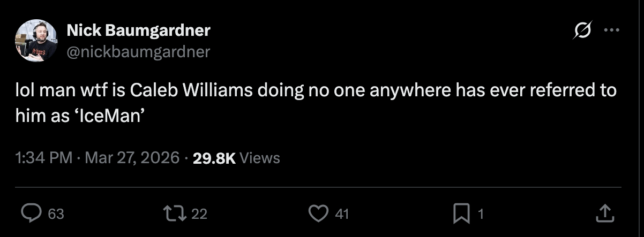644x237 pixels.
Task: Click the repost count 22
Action: (199, 215)
